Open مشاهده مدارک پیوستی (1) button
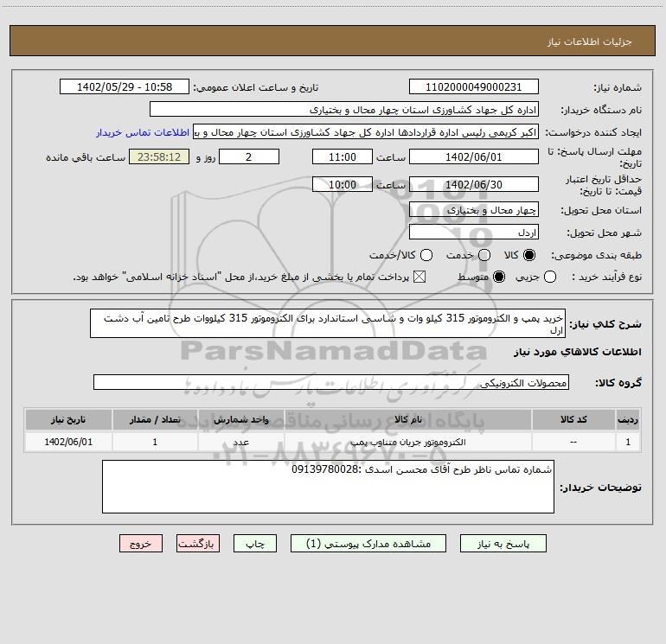 [368, 544]
